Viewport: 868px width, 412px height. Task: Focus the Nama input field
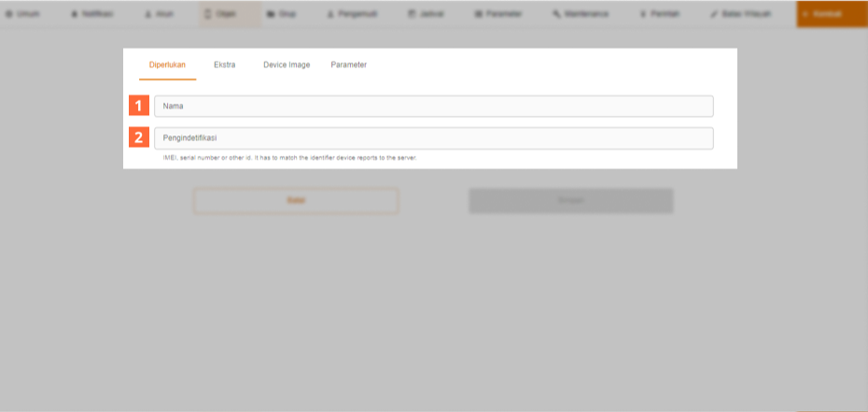[x=433, y=107]
